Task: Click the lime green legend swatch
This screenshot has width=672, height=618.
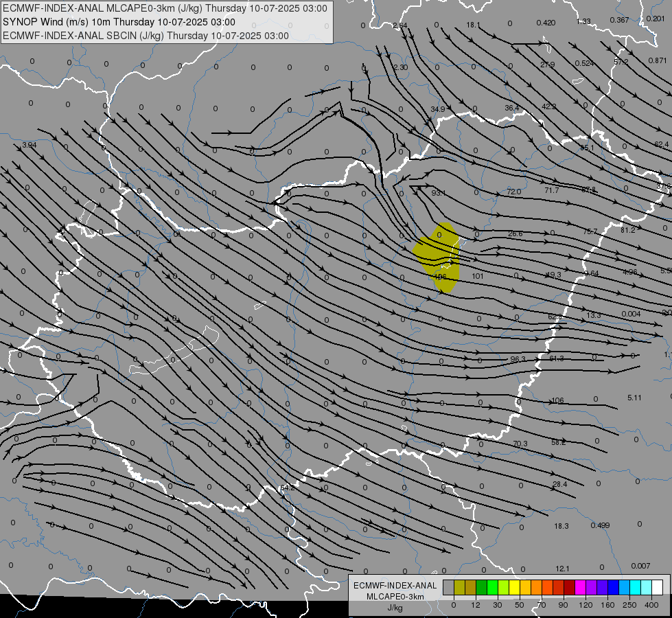Action: 504,587
